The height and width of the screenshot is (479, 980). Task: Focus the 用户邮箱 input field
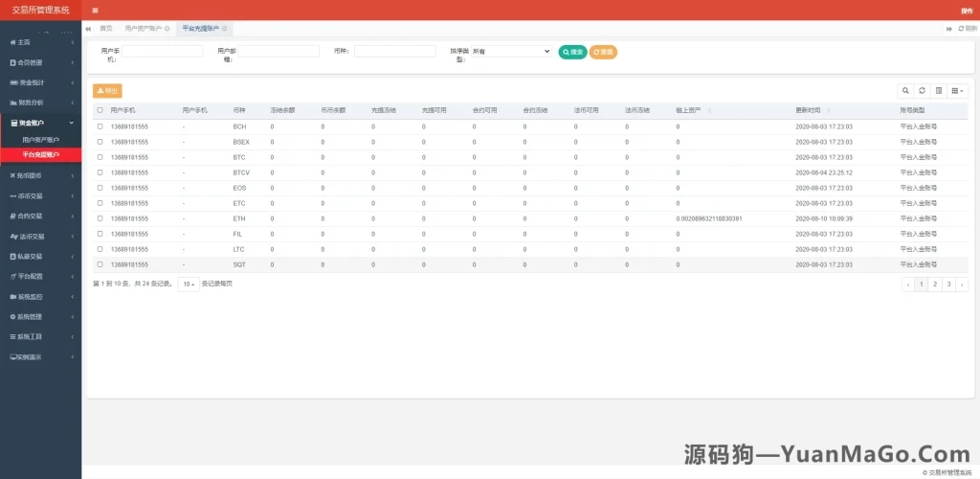278,52
